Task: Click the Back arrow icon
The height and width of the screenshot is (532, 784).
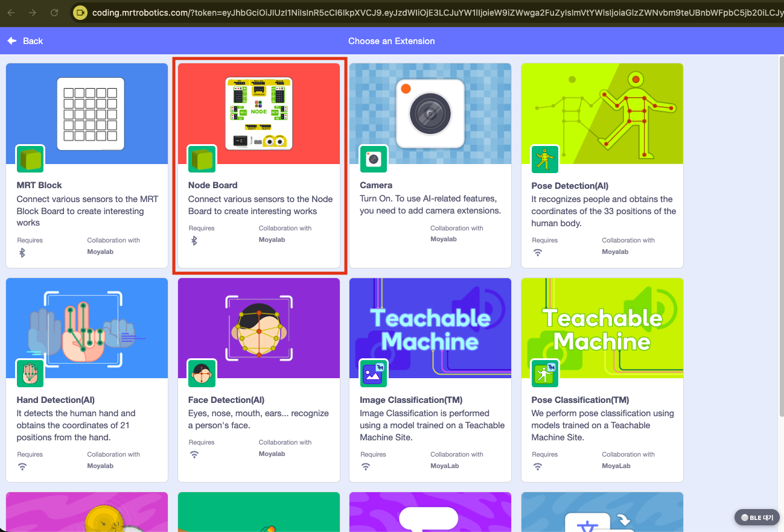Action: pos(12,40)
